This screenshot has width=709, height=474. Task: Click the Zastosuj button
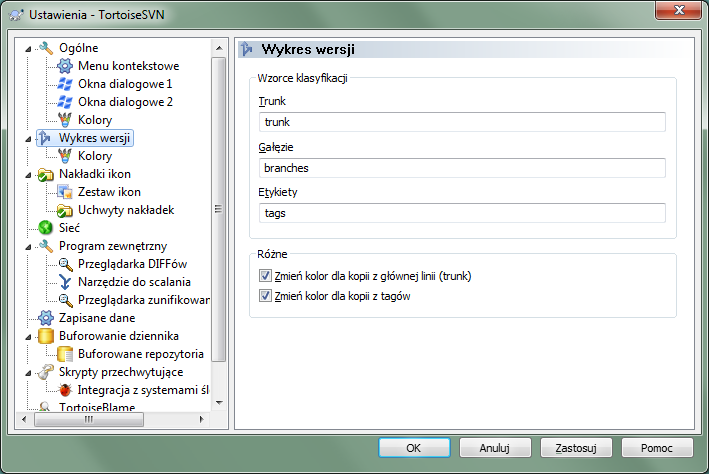[576, 448]
